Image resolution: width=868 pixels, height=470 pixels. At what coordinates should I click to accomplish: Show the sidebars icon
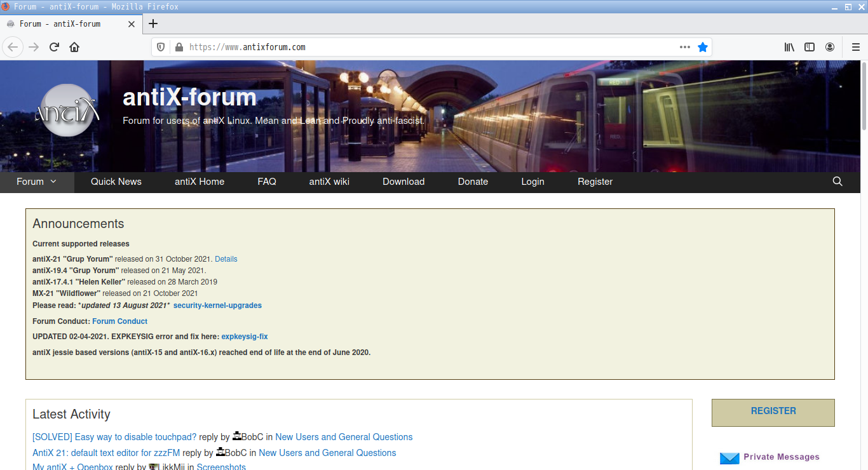pyautogui.click(x=810, y=47)
